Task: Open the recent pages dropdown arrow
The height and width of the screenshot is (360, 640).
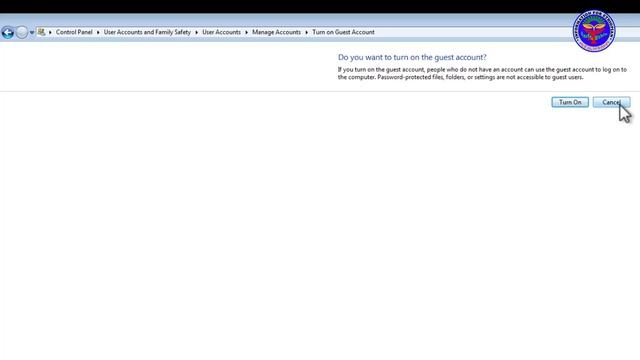Action: pos(32,33)
